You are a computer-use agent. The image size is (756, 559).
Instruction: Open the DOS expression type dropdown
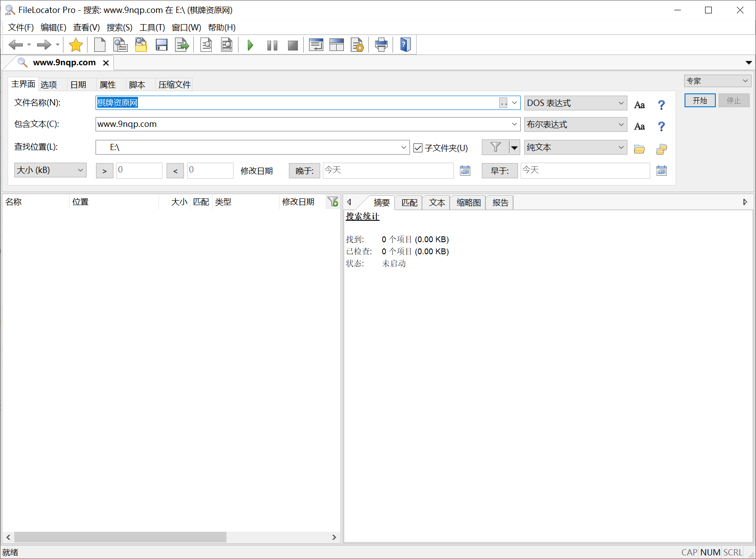(576, 103)
